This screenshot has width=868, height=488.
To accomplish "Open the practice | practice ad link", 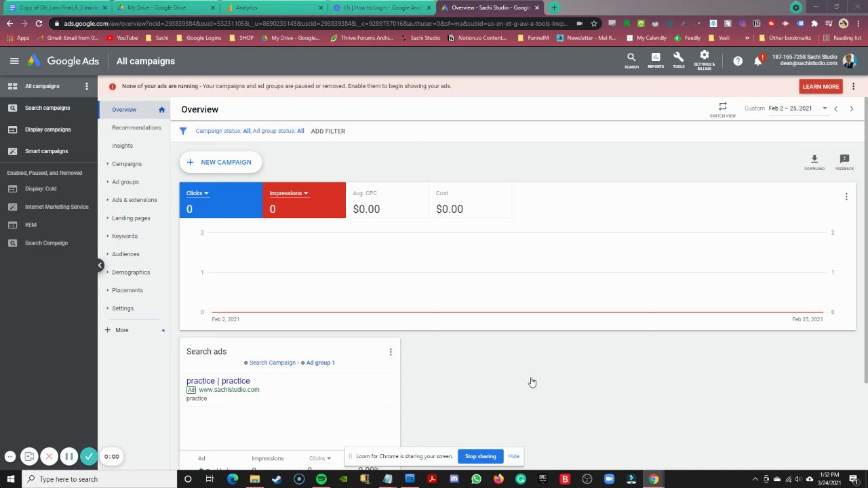I will (218, 381).
